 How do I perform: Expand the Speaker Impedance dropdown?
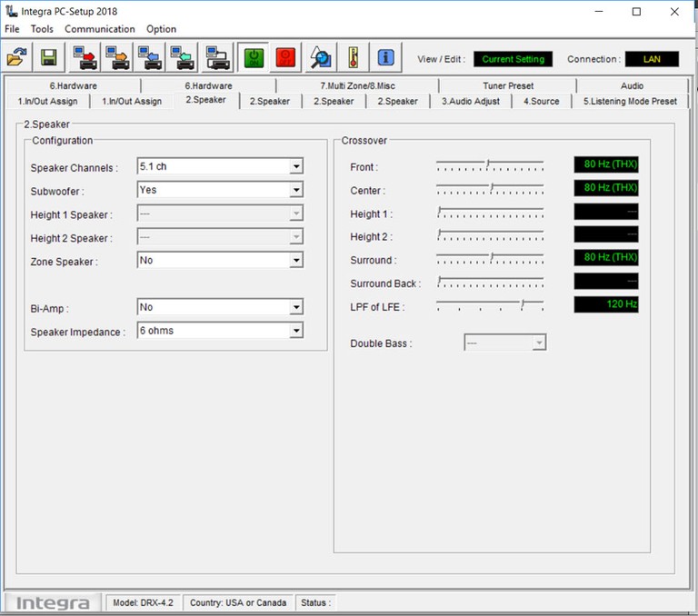(x=295, y=331)
